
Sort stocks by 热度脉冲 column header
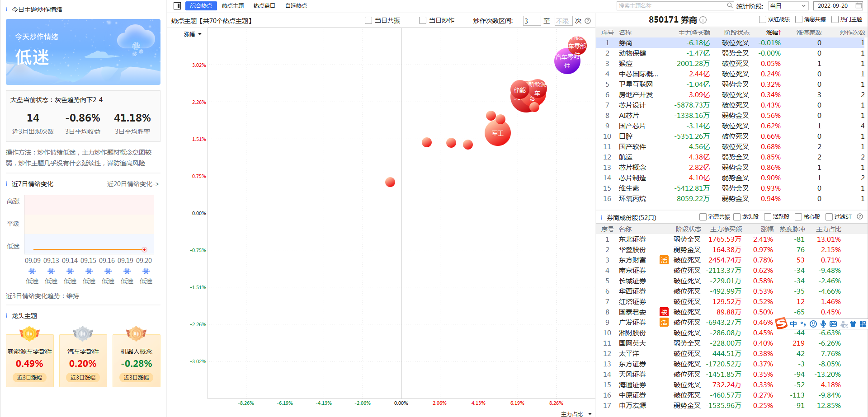point(792,229)
